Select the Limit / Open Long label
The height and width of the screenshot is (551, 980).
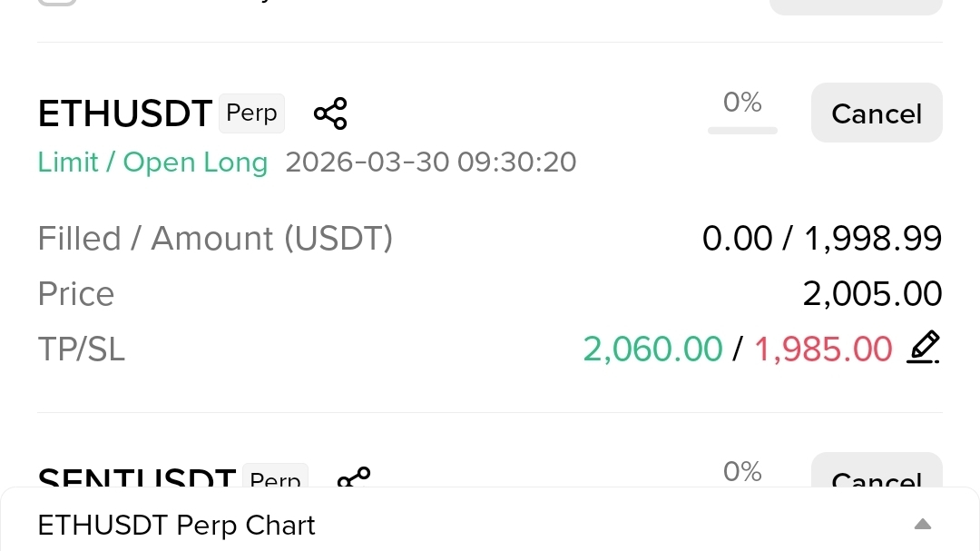click(x=152, y=162)
